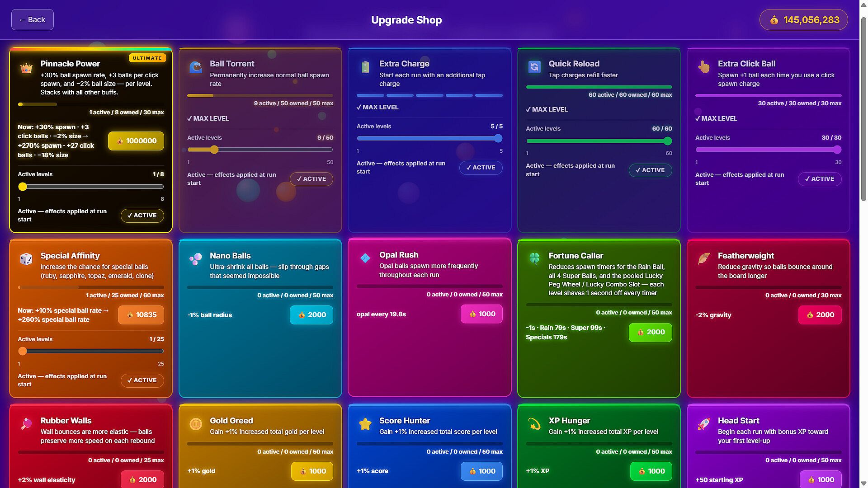
Task: Click the Quick Reload refresh icon
Action: point(534,67)
